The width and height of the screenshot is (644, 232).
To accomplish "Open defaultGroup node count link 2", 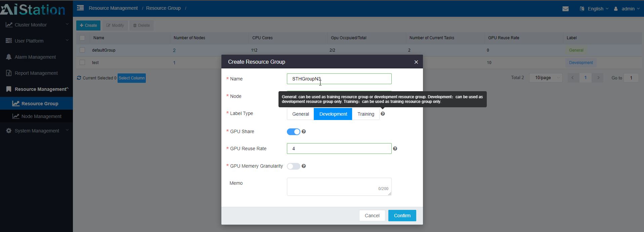I will [x=174, y=50].
